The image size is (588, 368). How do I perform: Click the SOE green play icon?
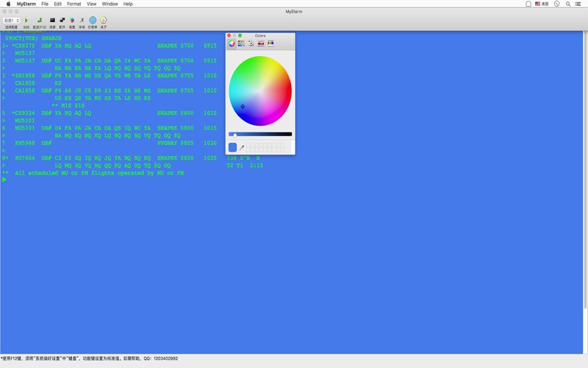tap(26, 21)
